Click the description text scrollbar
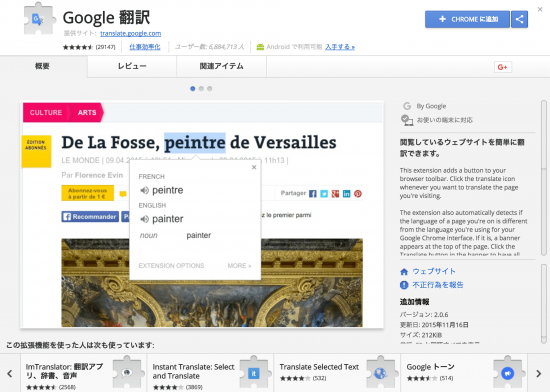 tap(544, 178)
